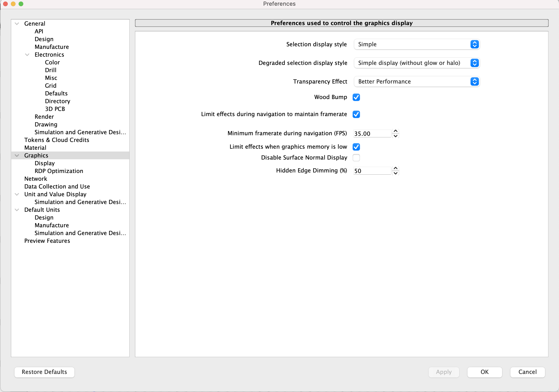Go to Data Collection and Use

coord(57,186)
